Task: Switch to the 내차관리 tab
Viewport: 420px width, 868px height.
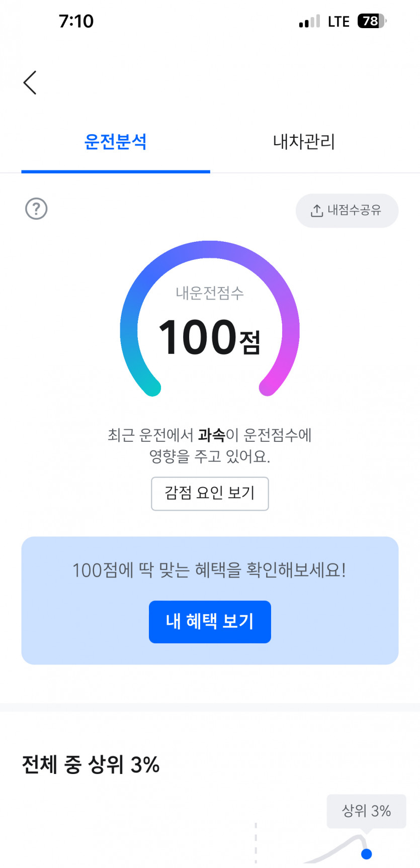Action: pos(304,142)
